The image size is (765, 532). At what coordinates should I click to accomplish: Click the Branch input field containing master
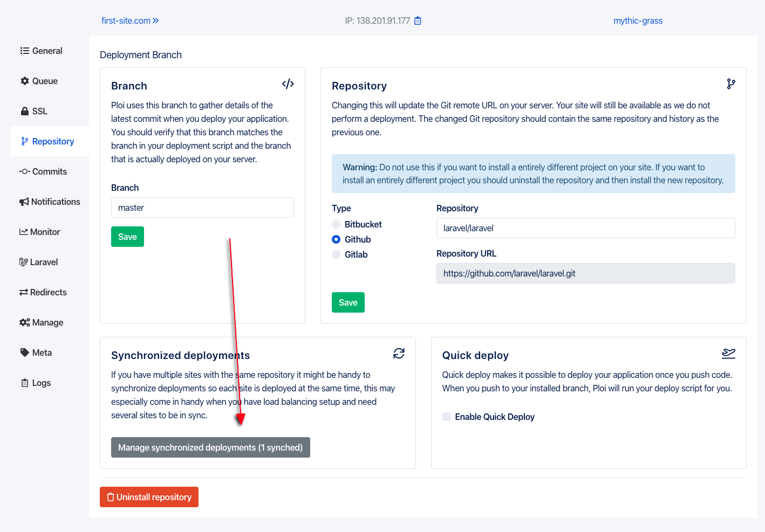(x=202, y=208)
